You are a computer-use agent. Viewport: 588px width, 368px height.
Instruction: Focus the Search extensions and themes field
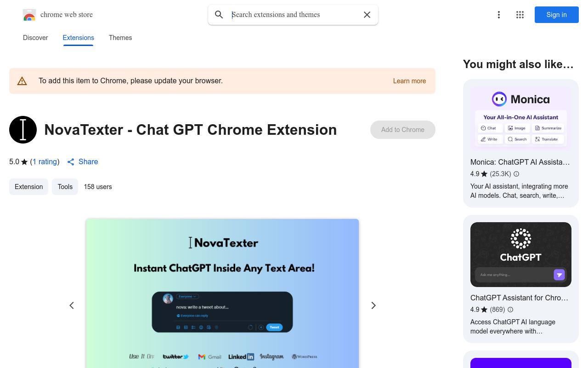pos(294,15)
